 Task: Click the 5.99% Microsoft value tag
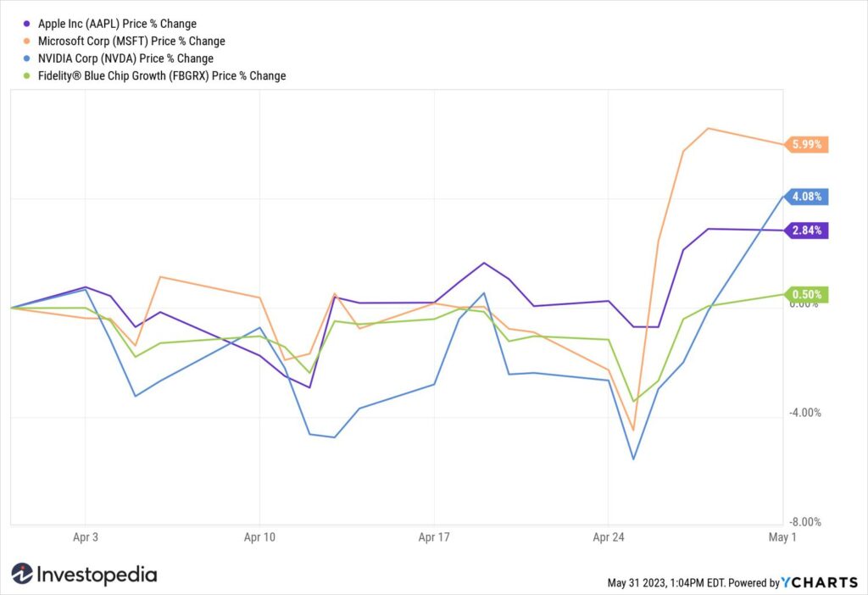click(807, 144)
